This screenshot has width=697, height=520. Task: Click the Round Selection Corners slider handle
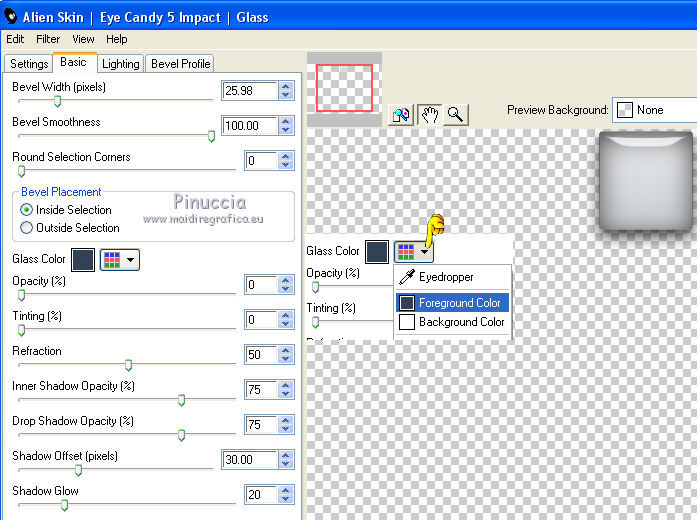coord(21,171)
